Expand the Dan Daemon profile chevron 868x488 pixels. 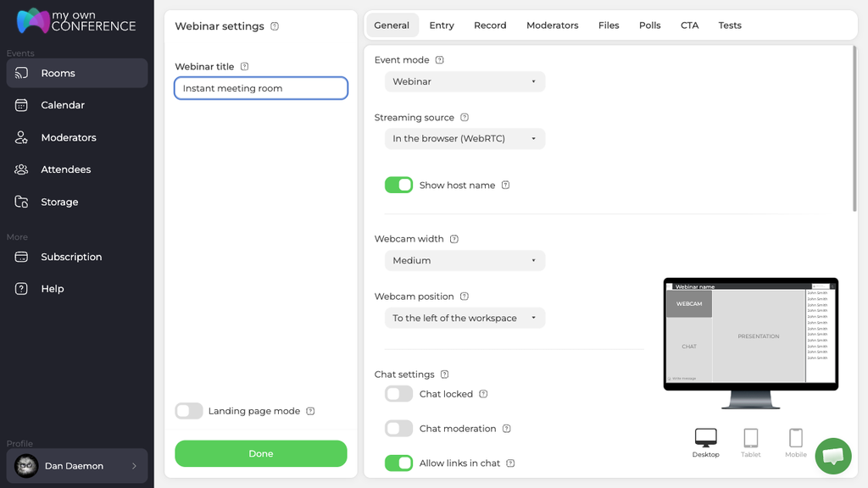pos(134,466)
